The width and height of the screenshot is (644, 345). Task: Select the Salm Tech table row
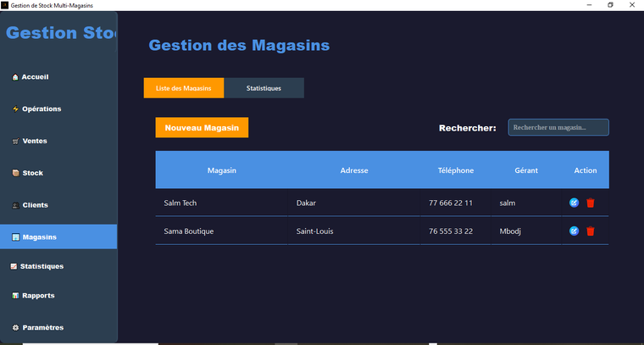pos(356,203)
